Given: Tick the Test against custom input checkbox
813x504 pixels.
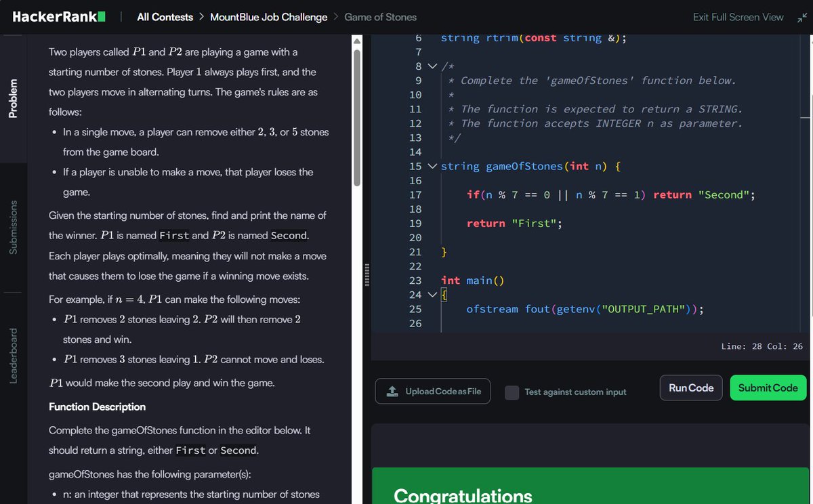Looking at the screenshot, I should coord(512,392).
